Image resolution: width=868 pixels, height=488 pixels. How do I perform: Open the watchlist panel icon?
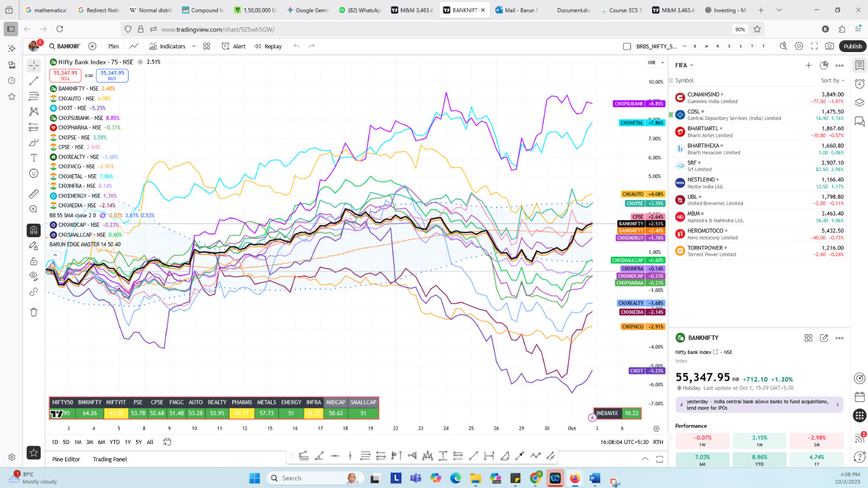[859, 66]
